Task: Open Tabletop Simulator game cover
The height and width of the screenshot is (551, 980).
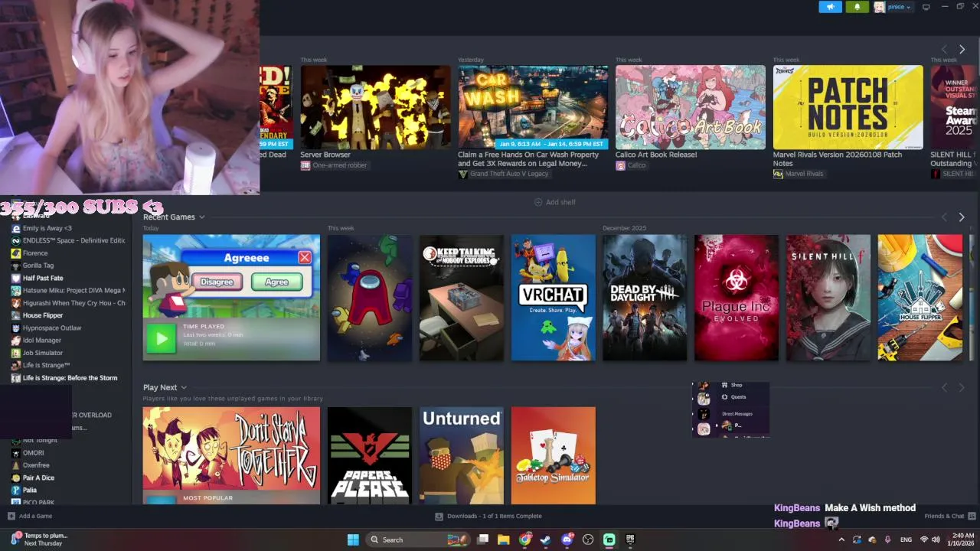Action: click(554, 455)
